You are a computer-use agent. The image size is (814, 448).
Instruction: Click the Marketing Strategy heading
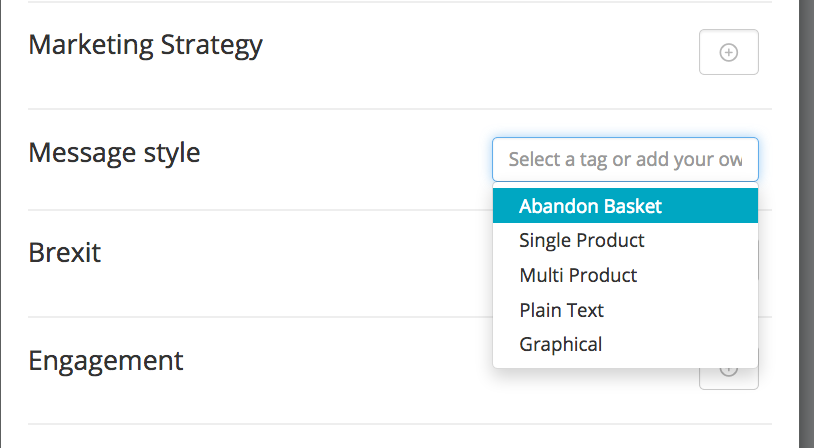coord(145,46)
